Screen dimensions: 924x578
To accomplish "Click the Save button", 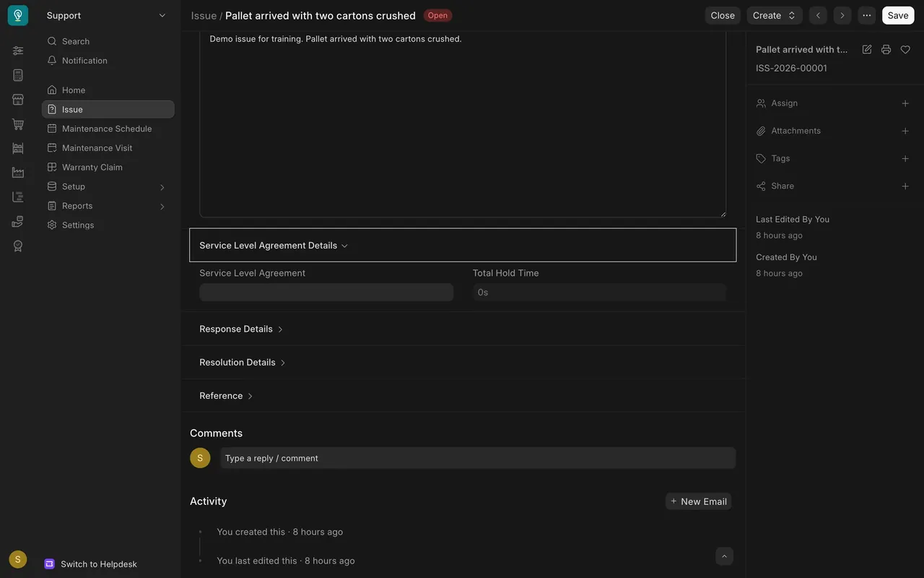I will pos(898,15).
